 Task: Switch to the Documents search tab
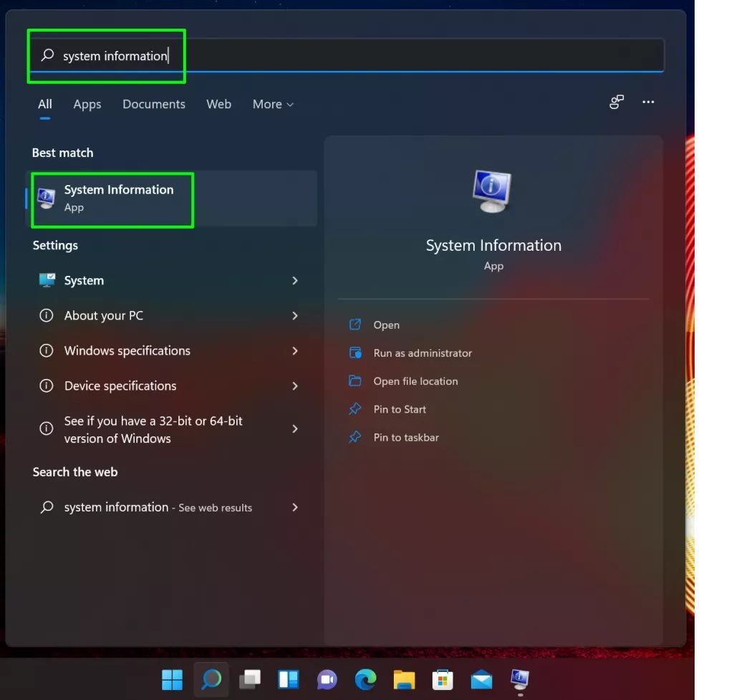tap(154, 104)
